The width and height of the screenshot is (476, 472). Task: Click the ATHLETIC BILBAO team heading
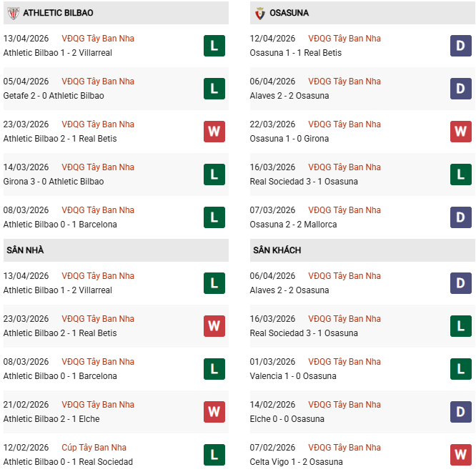[x=58, y=13]
